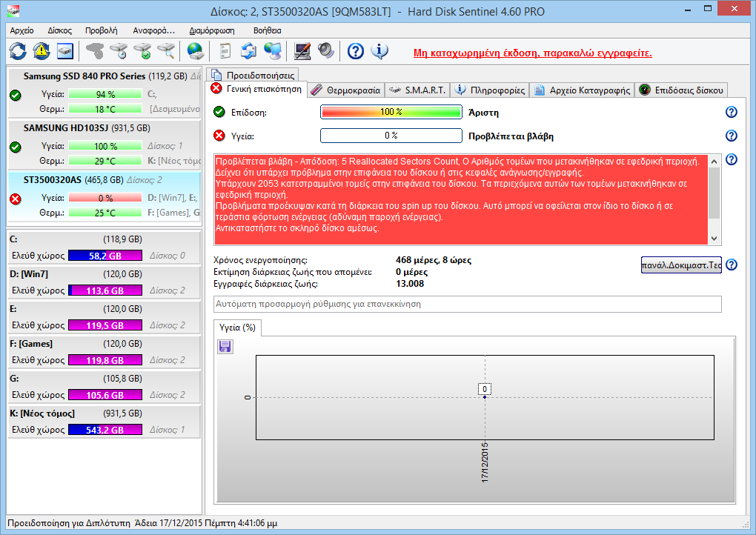The height and width of the screenshot is (535, 756).
Task: Click the Υγεία 0 % health bar
Action: click(391, 136)
